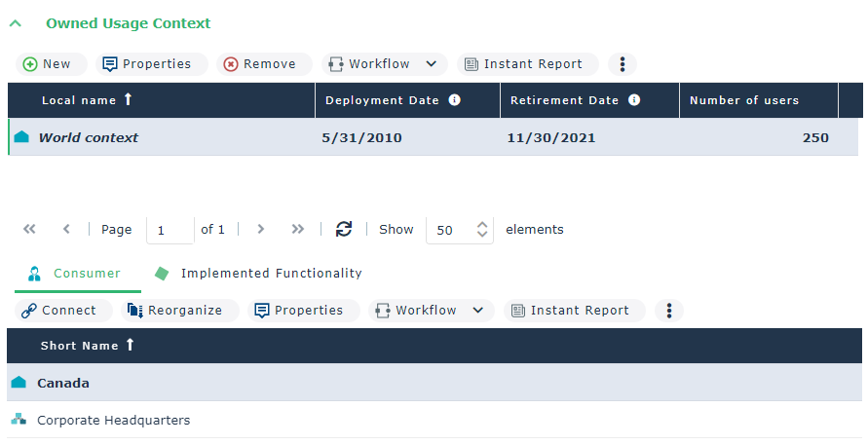Collapse the Owned Usage Context section
This screenshot has width=868, height=445.
point(16,23)
